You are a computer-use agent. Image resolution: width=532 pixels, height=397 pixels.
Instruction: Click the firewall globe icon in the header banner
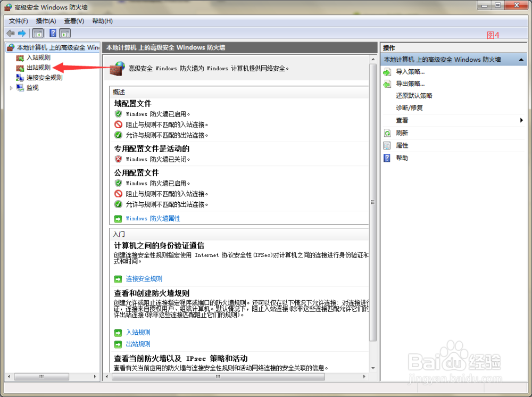(118, 69)
